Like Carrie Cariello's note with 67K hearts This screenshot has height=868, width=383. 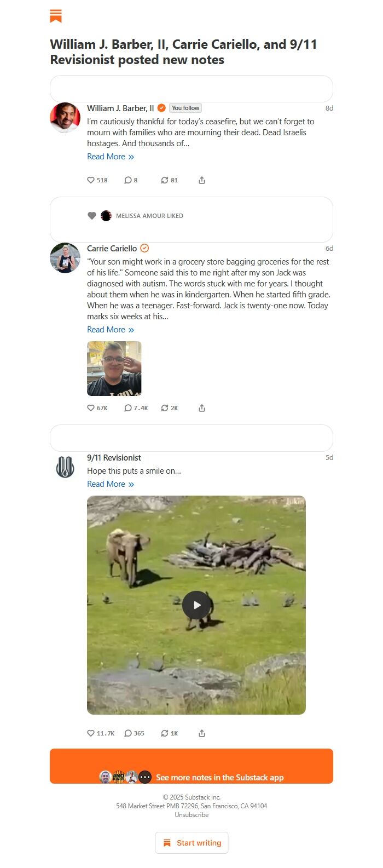[97, 408]
